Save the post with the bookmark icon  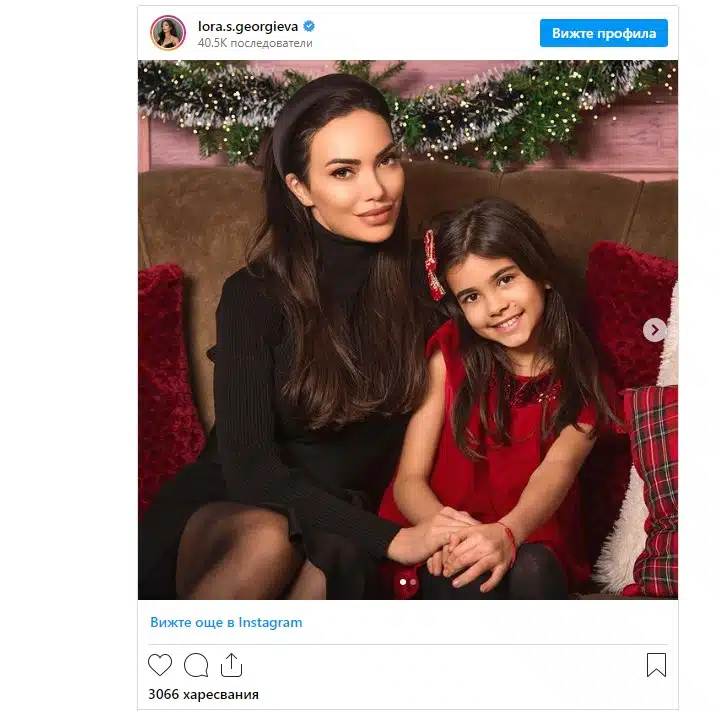click(656, 665)
